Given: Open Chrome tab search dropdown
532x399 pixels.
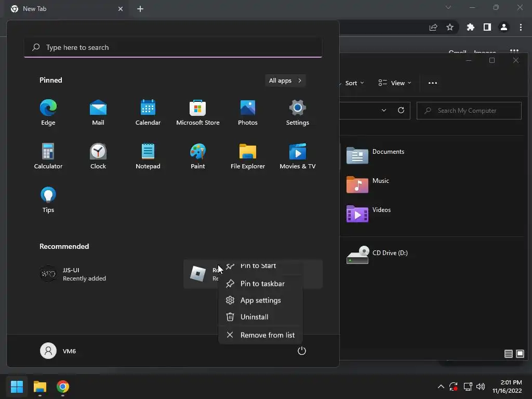Looking at the screenshot, I should tap(448, 7).
